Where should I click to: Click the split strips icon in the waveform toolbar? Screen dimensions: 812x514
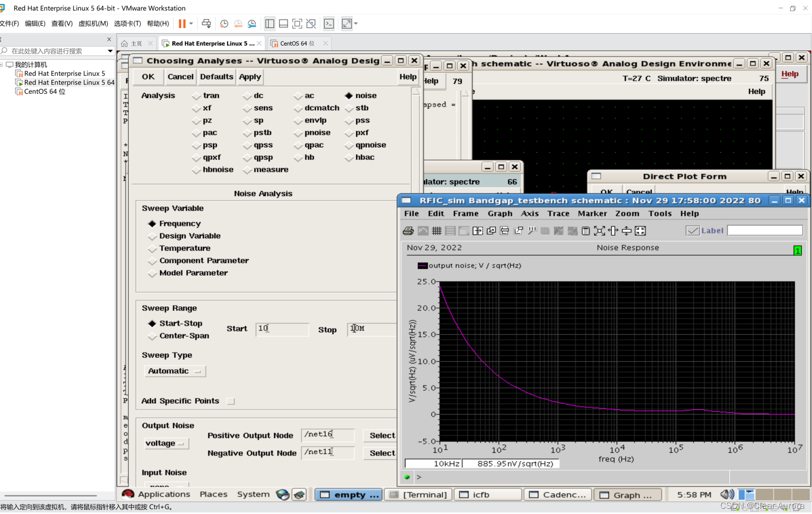[x=450, y=231]
